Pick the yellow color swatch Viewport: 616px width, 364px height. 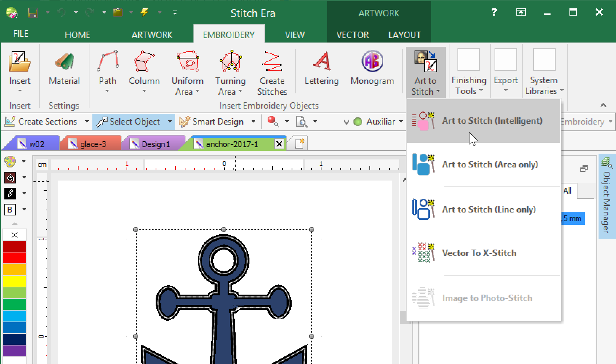15,281
